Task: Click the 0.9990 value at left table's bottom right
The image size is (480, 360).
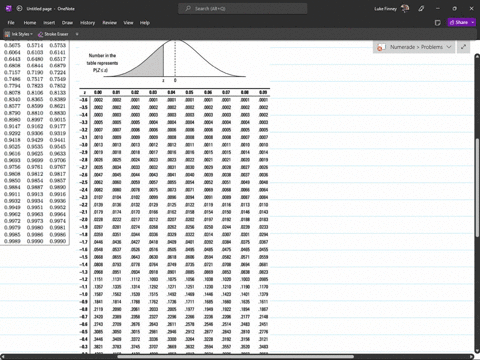Action: click(x=58, y=241)
